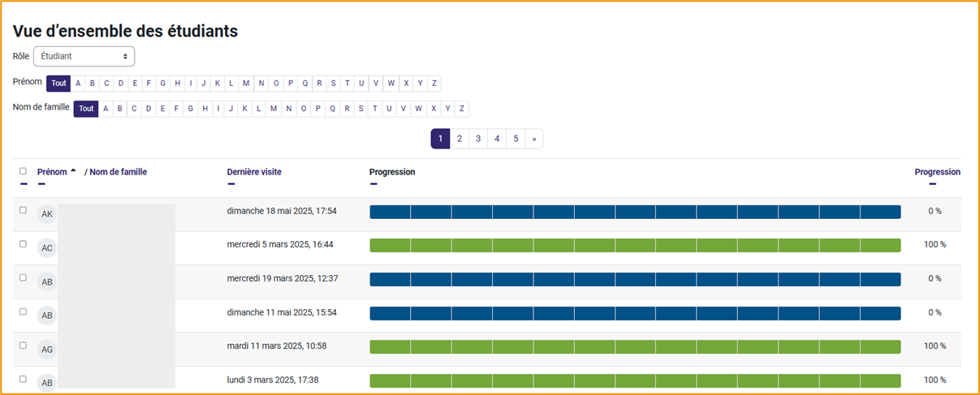The height and width of the screenshot is (395, 980).
Task: Open the Rôle dropdown showing Étudiant
Action: tap(84, 57)
